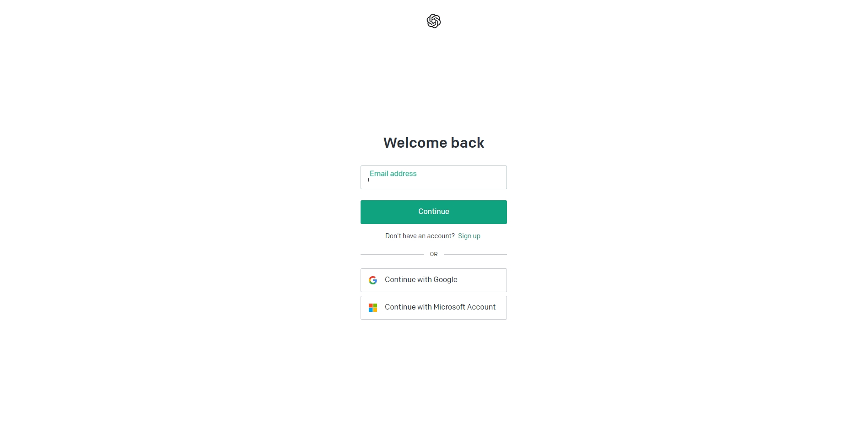The width and height of the screenshot is (868, 422).
Task: Place the cursor inside the email text box
Action: tap(433, 177)
